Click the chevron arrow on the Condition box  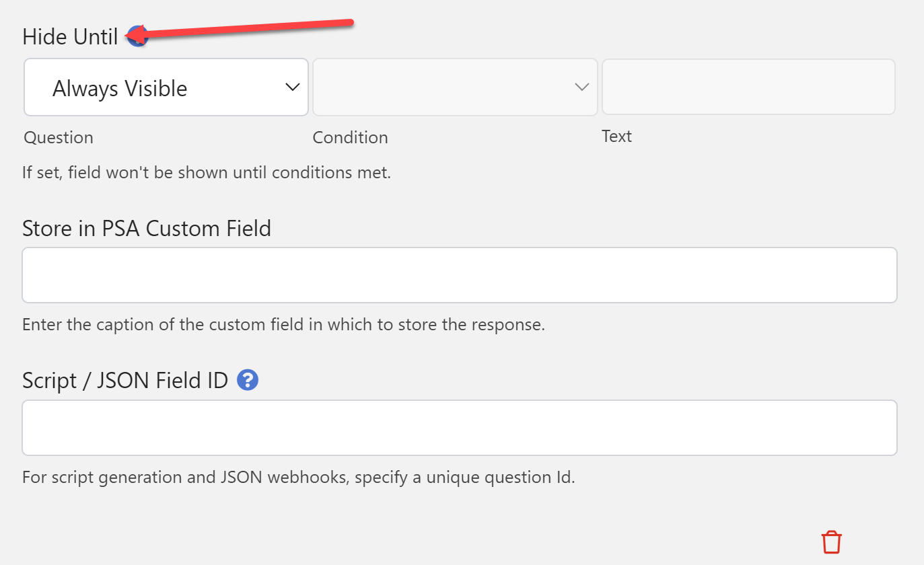[x=581, y=87]
